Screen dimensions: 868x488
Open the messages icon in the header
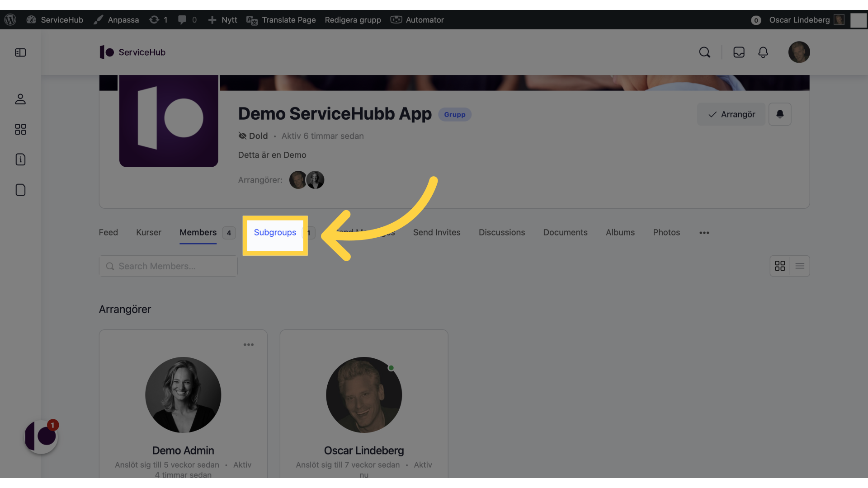(x=739, y=52)
